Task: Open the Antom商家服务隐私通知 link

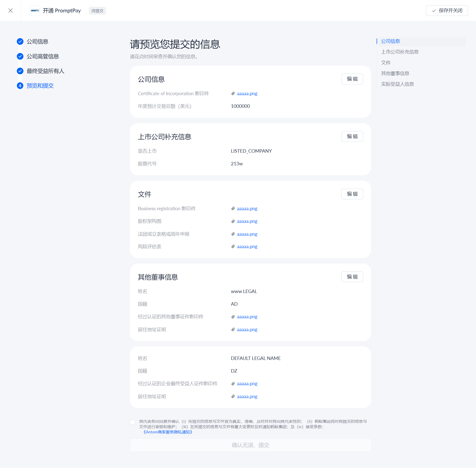Action: pyautogui.click(x=168, y=432)
